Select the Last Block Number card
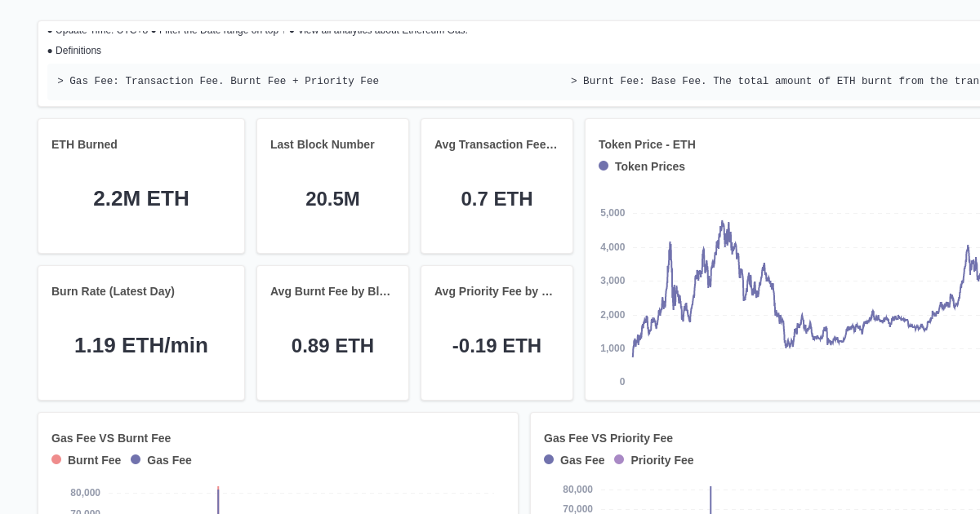This screenshot has height=514, width=980. tap(332, 185)
